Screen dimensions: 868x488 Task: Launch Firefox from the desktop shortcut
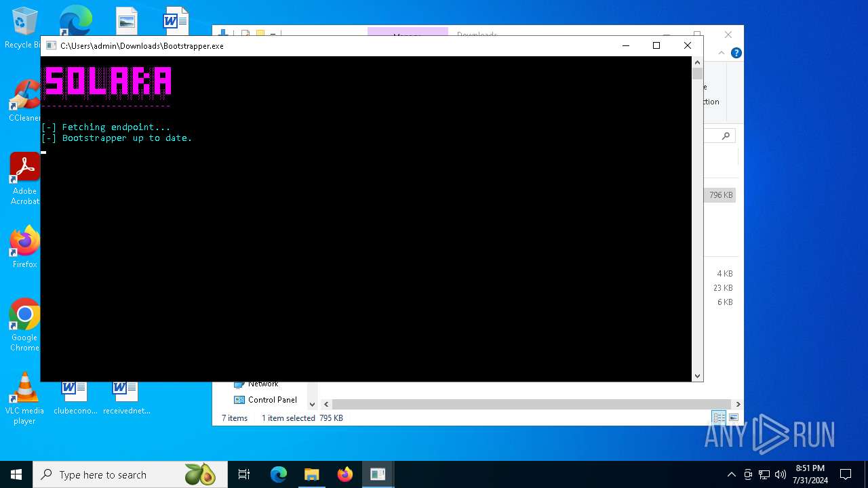[25, 247]
